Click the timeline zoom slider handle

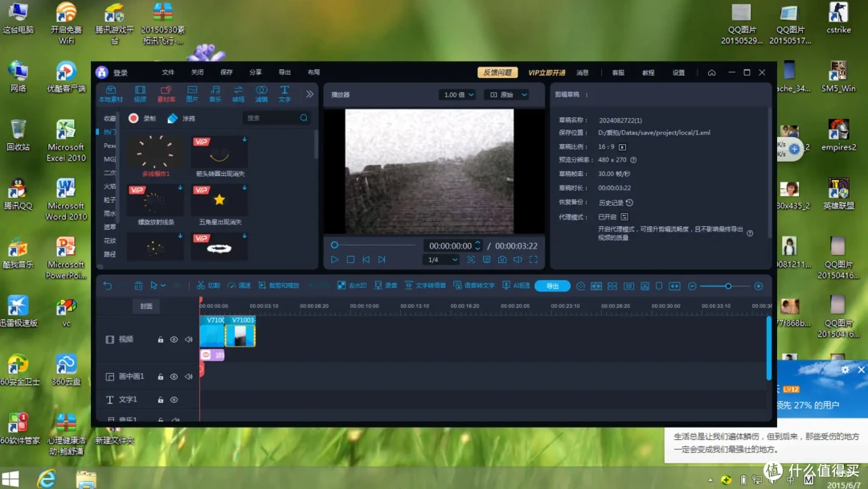pyautogui.click(x=728, y=286)
